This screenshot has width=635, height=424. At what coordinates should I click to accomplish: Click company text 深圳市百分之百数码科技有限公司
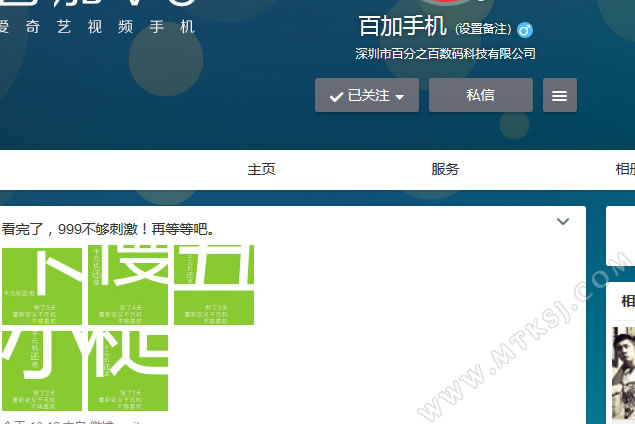[445, 53]
